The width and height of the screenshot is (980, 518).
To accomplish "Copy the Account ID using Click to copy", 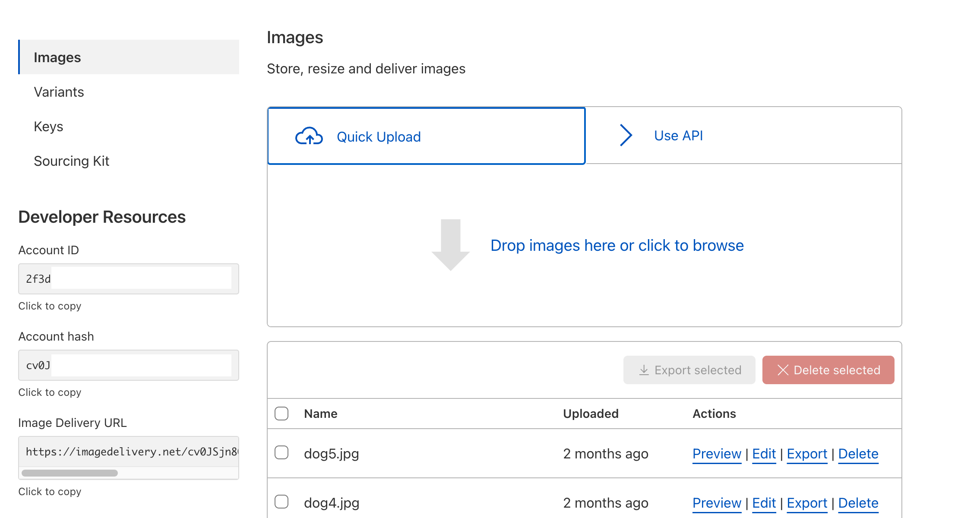I will click(50, 306).
